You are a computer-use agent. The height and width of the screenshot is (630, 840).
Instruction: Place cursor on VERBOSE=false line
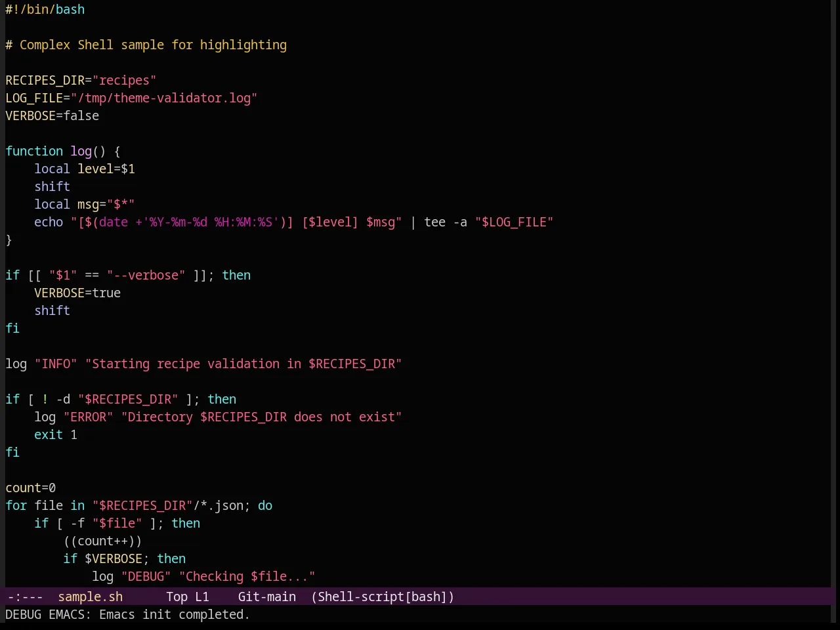[52, 116]
